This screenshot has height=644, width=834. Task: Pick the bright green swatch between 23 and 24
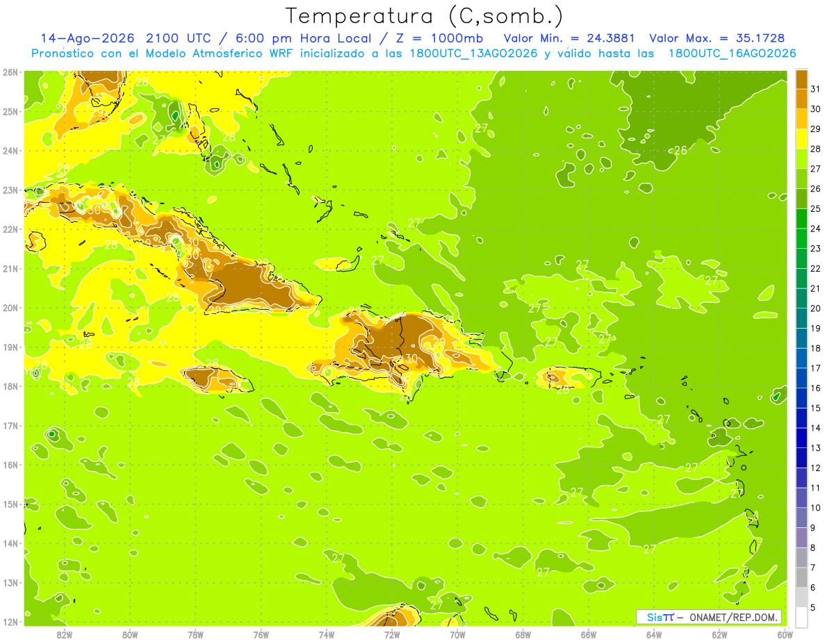coord(801,238)
